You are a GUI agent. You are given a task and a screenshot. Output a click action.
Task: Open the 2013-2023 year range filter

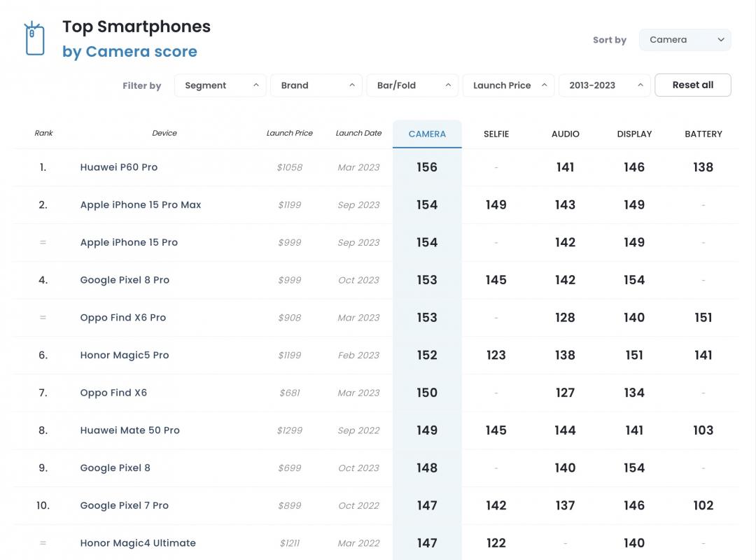coord(604,85)
